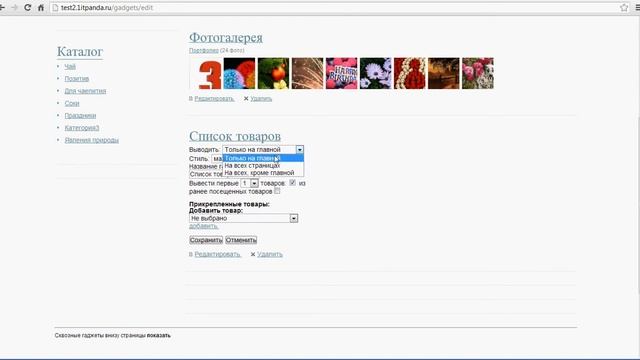640x360 pixels.
Task: Click Удалить under the photo gallery
Action: pyautogui.click(x=261, y=99)
